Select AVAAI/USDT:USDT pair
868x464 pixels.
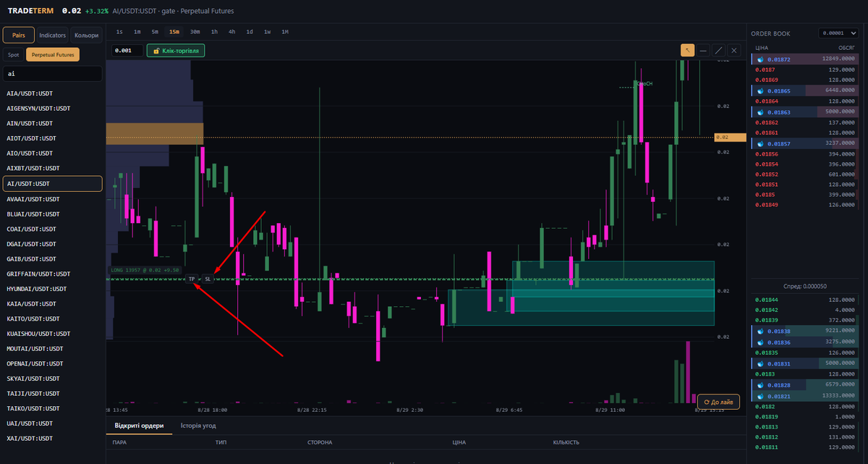tap(53, 199)
